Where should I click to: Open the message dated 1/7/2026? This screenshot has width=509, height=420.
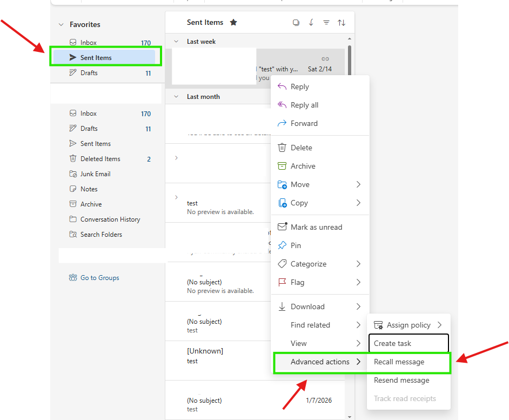click(x=255, y=400)
